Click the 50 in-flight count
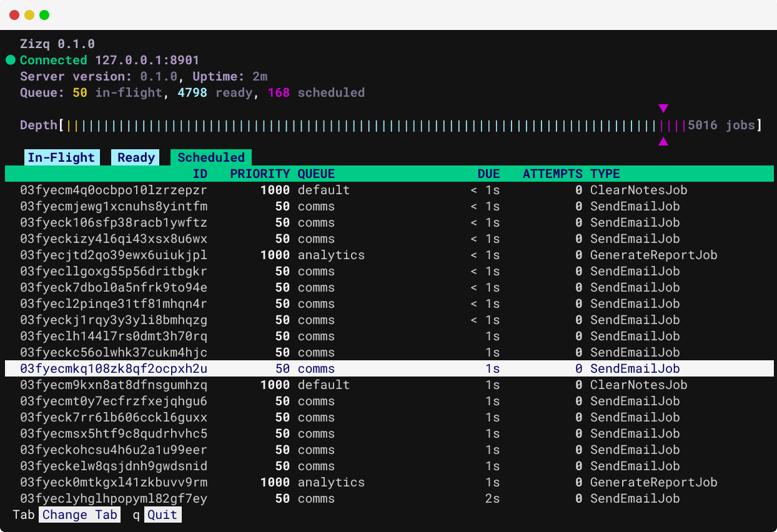The width and height of the screenshot is (777, 532). [80, 92]
